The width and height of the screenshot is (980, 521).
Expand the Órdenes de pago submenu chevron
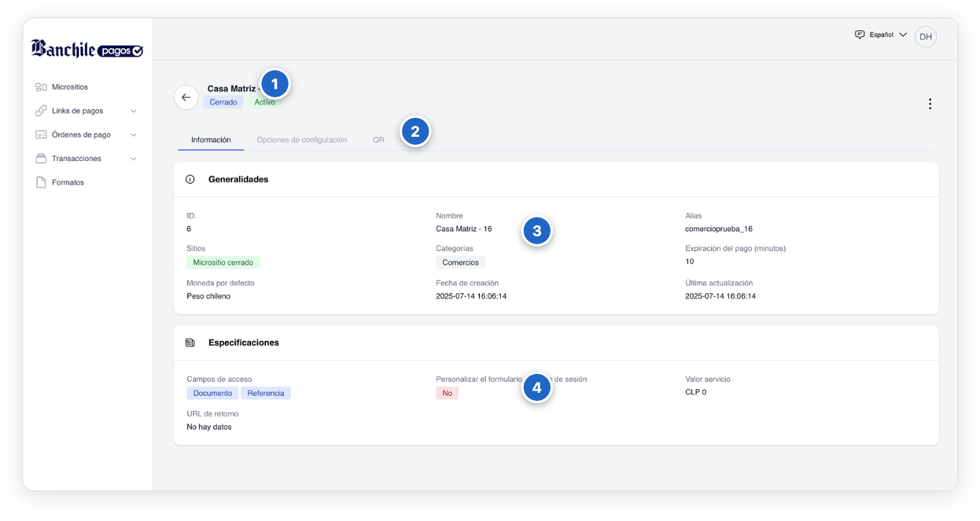(x=133, y=135)
